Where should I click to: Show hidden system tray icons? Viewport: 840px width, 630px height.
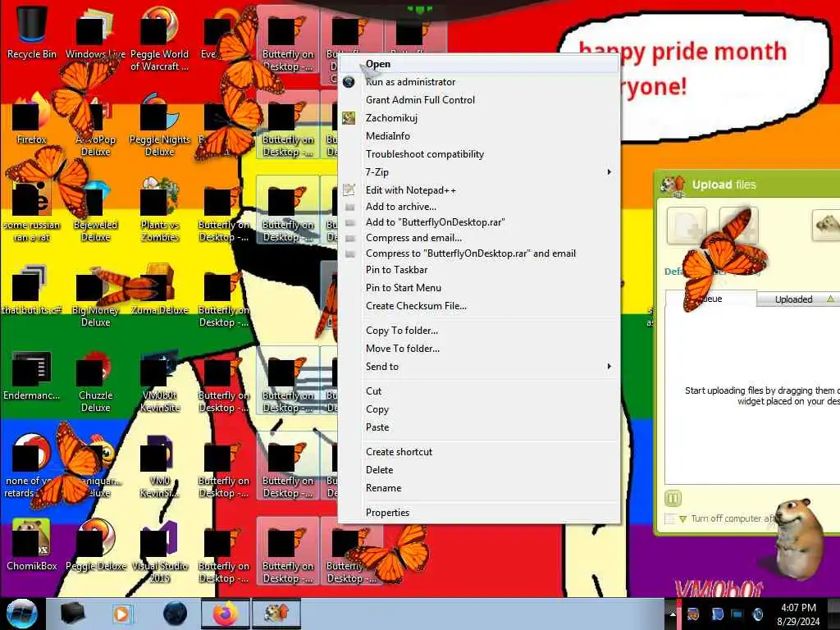point(673,614)
